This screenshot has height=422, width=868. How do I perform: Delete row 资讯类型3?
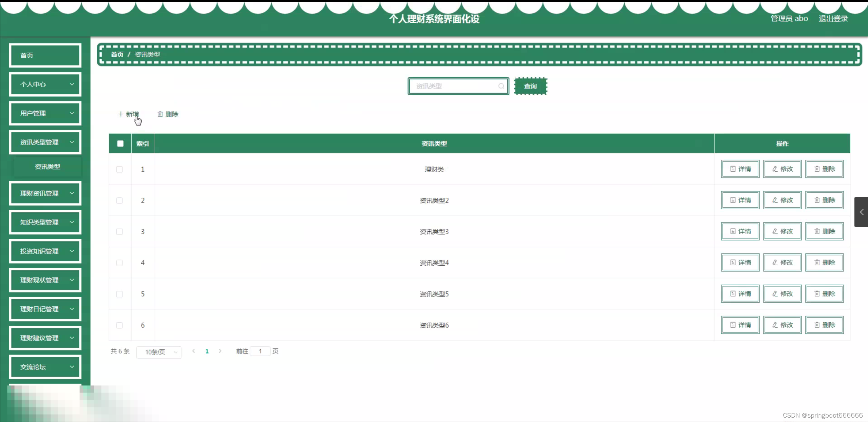click(x=824, y=231)
